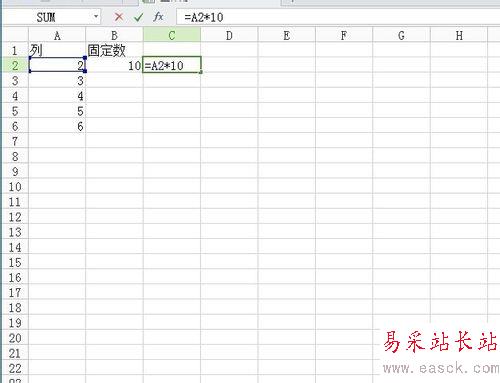Select row 22 header

click(x=15, y=368)
